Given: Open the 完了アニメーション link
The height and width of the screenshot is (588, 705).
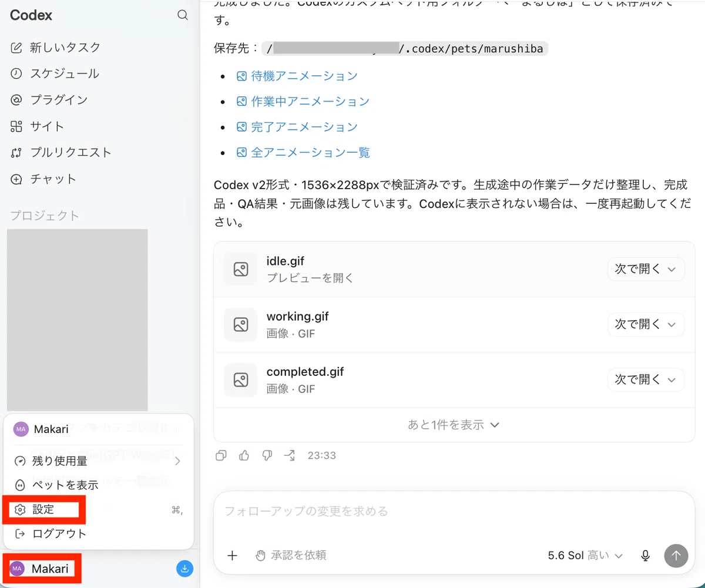Looking at the screenshot, I should pos(297,127).
